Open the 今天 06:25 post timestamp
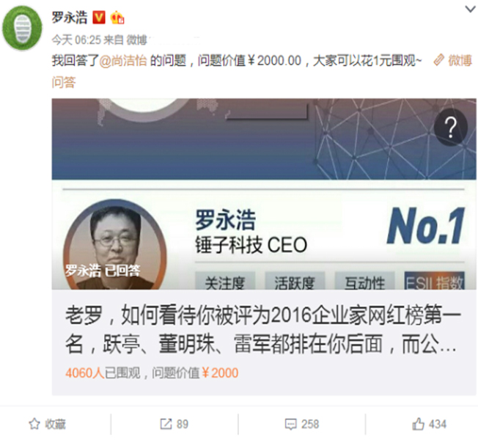Screen dimensions: 478x448 click(x=76, y=40)
